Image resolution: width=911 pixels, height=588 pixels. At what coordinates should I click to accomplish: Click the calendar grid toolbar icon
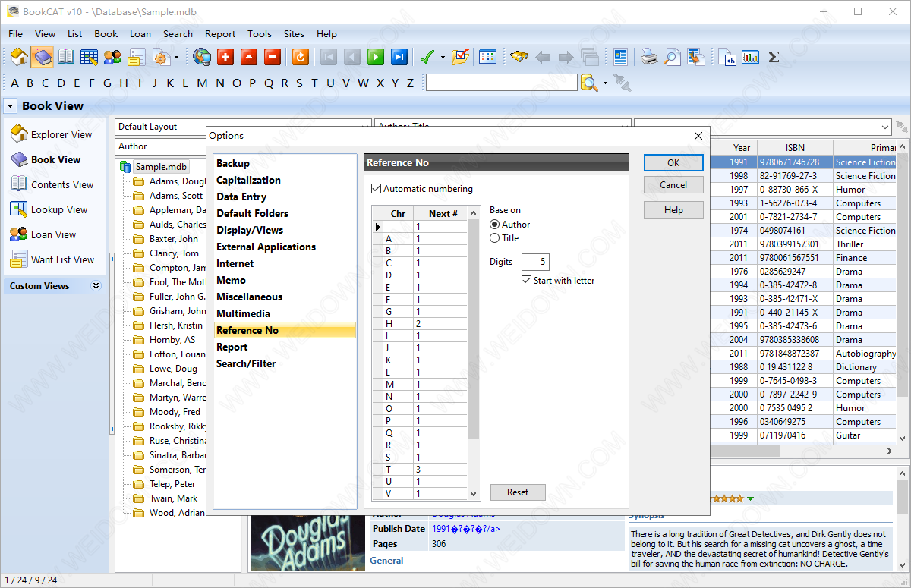point(487,57)
